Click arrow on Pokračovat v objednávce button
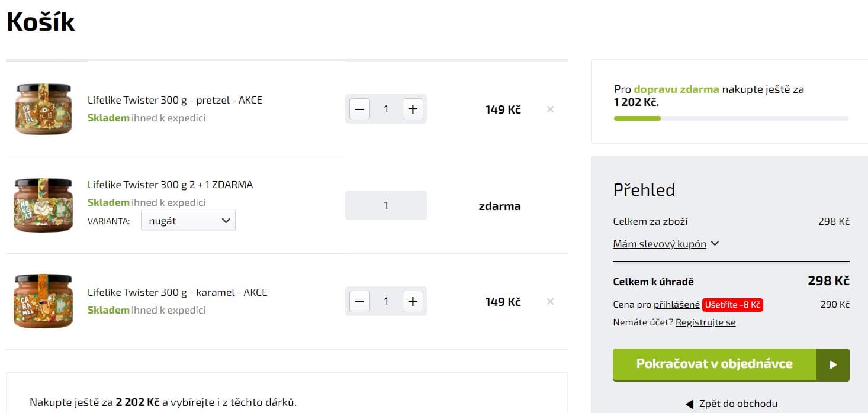Viewport: 868px width, 413px height. (x=832, y=364)
